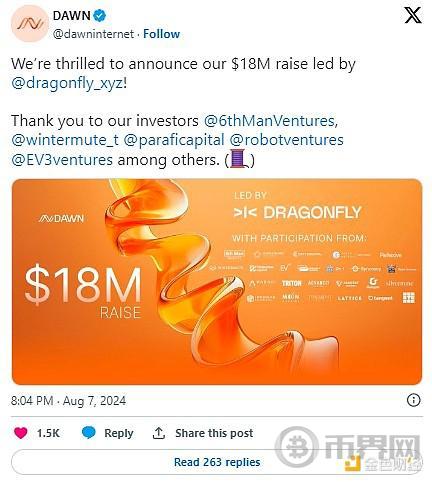Image resolution: width=432 pixels, height=482 pixels.
Task: Open the @paraficapital mention
Action: tap(174, 140)
